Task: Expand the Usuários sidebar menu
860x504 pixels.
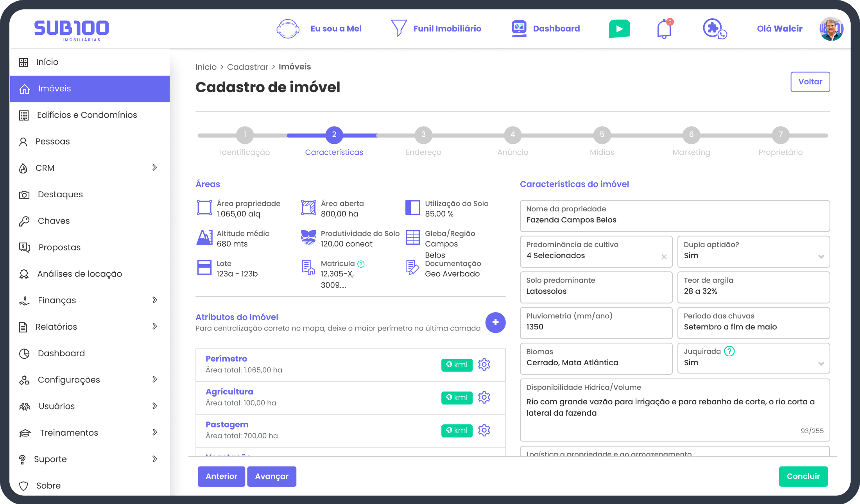Action: [155, 406]
